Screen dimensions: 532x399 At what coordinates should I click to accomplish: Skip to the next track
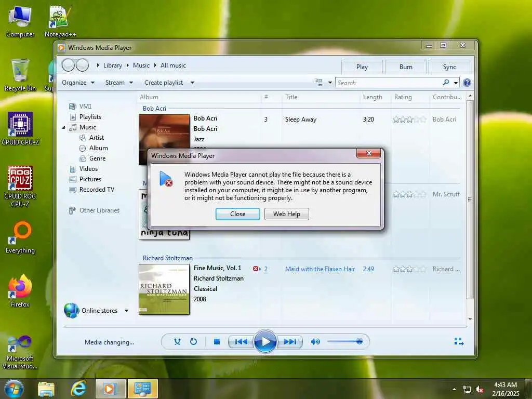pos(289,342)
